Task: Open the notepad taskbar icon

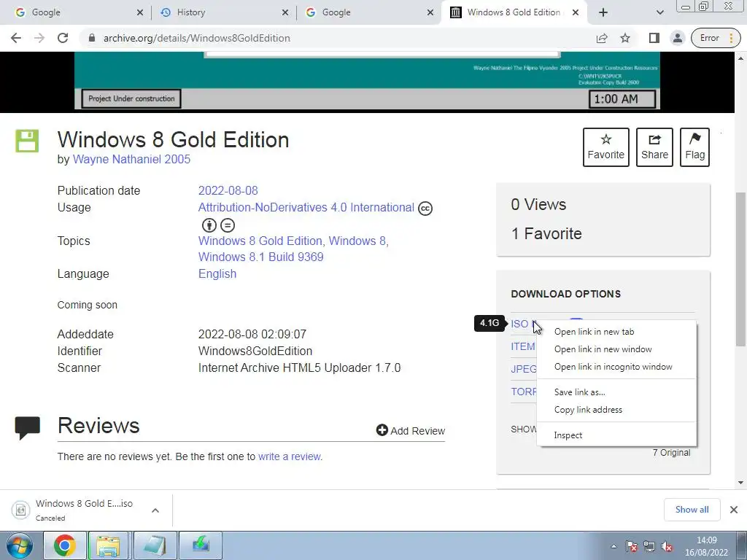Action: tap(155, 545)
